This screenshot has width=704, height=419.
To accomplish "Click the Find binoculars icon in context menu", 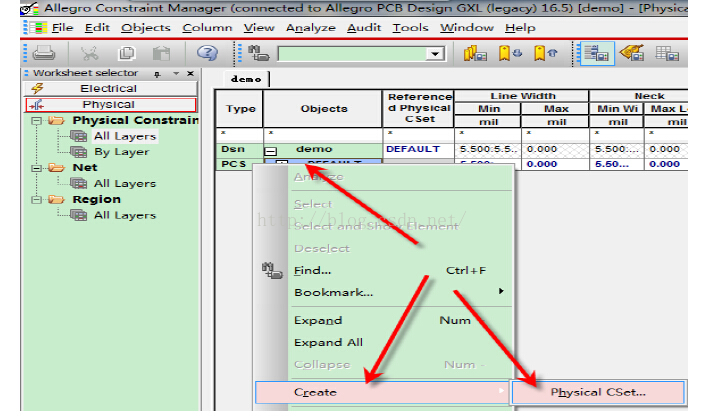I will click(268, 270).
